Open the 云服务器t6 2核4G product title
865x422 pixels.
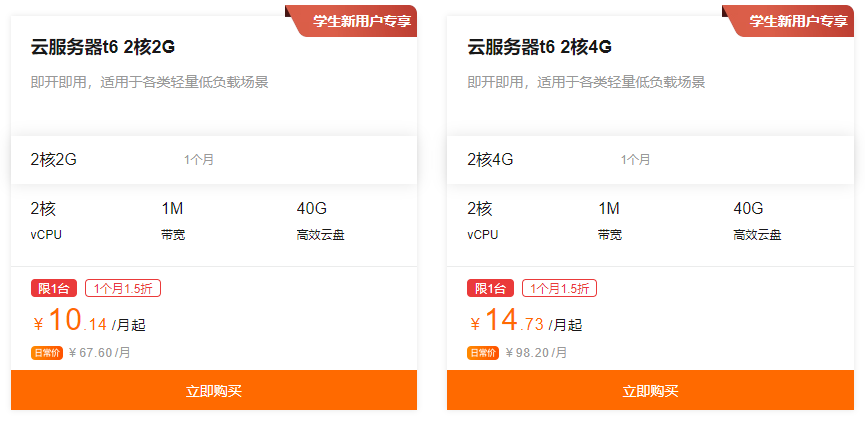[539, 47]
